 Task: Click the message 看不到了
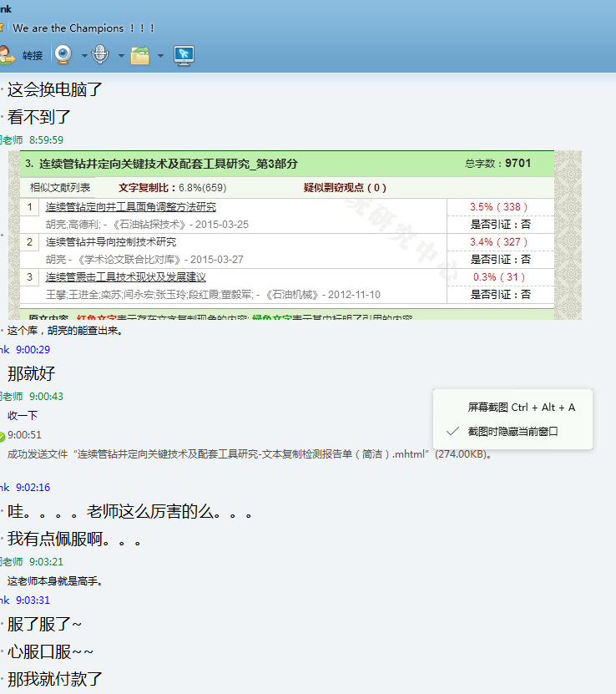[39, 117]
